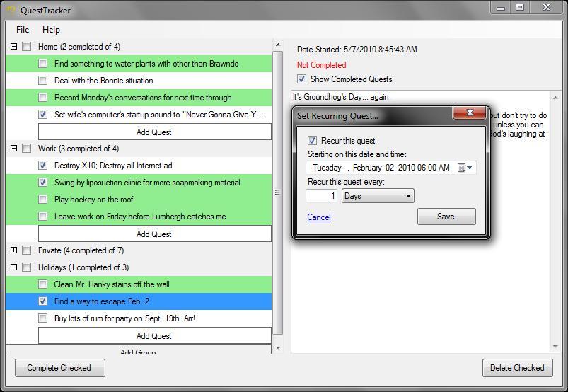Screen dimensions: 568x392
Task: Click the Complete Checked button
Action: click(59, 368)
